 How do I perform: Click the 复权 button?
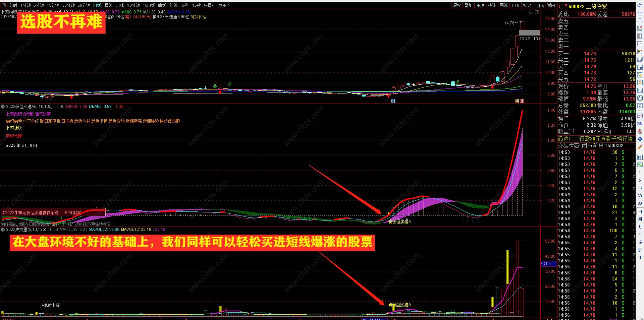(457, 5)
